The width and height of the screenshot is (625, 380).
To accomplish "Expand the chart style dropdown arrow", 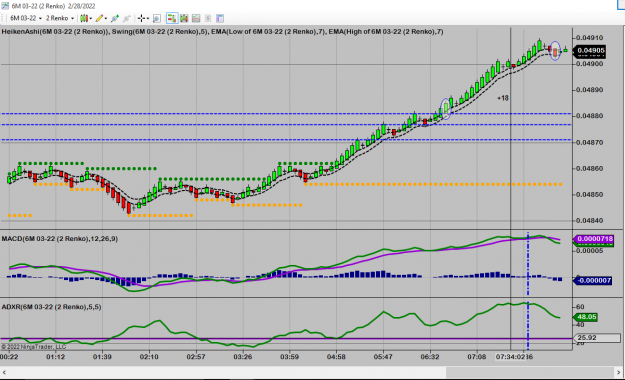I will (x=91, y=18).
